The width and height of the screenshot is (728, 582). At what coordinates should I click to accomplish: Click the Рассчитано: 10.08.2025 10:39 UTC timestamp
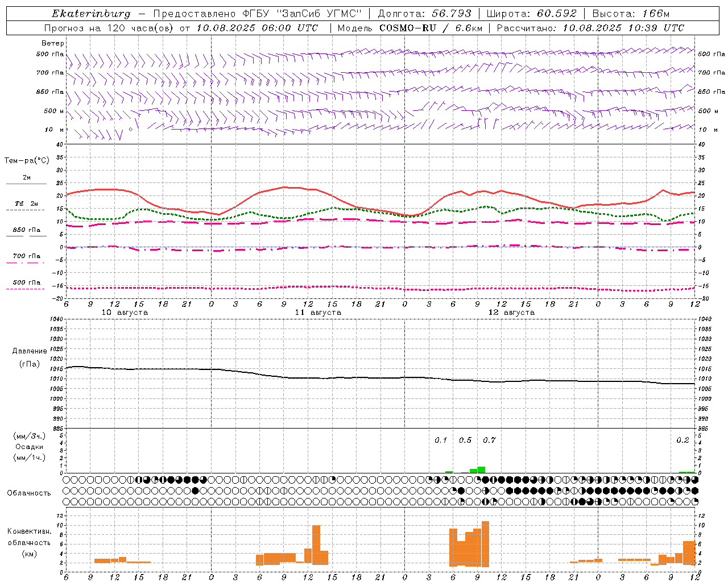pos(590,28)
